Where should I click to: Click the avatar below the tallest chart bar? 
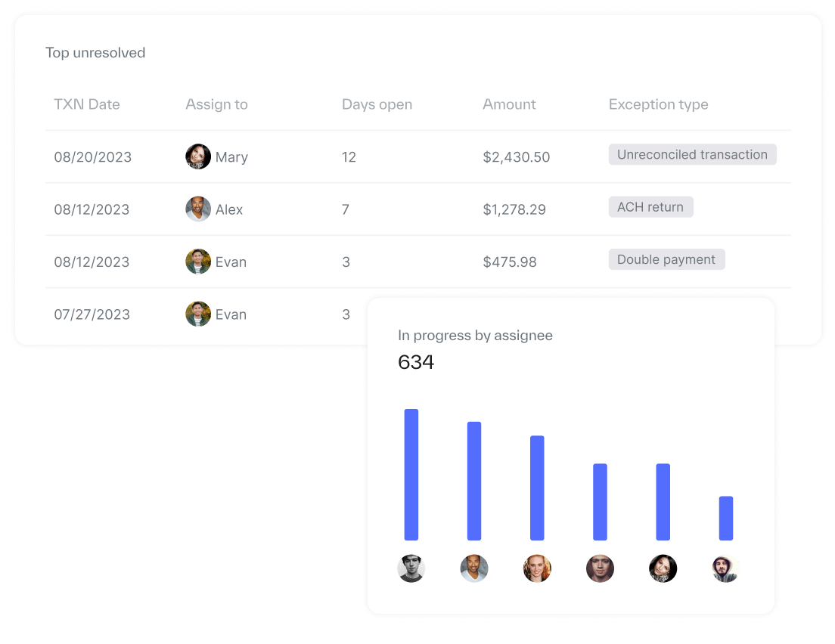[411, 568]
